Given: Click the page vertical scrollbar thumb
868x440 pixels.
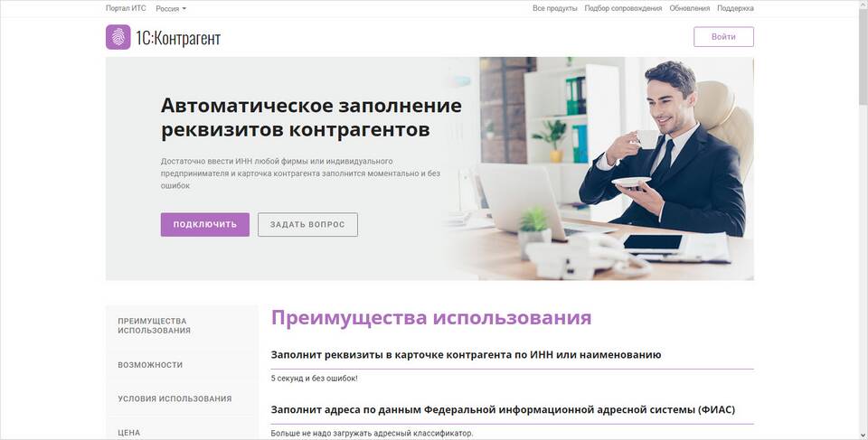Looking at the screenshot, I should tap(863, 52).
